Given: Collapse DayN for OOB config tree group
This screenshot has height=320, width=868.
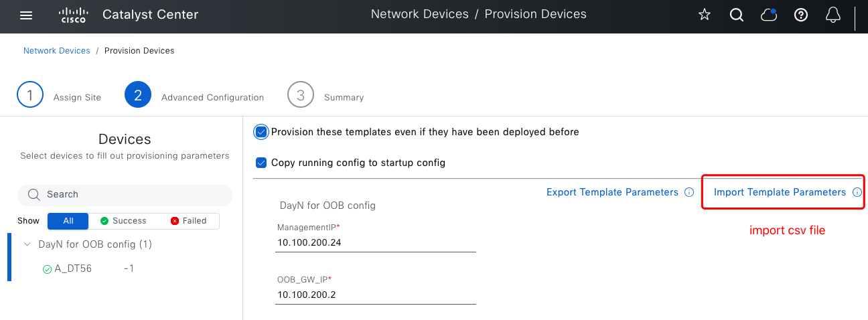Looking at the screenshot, I should (x=27, y=244).
